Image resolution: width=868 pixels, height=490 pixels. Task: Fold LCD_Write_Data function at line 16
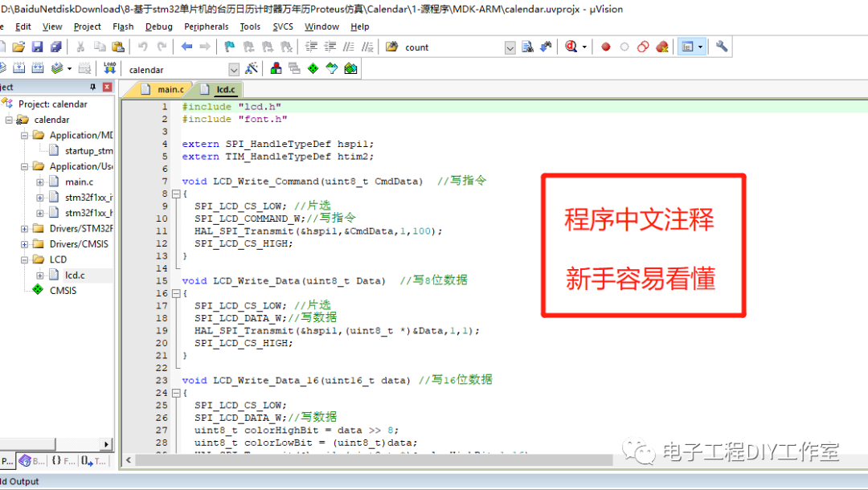pyautogui.click(x=176, y=294)
